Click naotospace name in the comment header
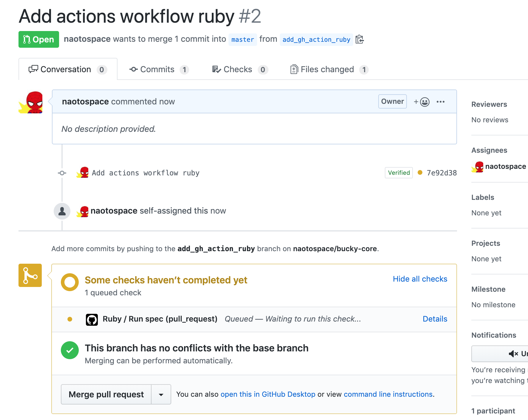 (x=85, y=102)
